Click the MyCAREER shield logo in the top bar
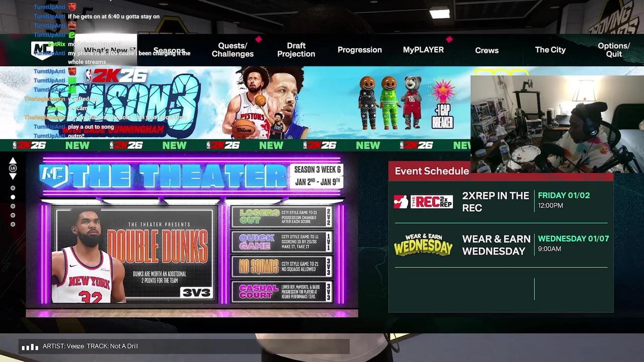Viewport: 644px width, 362px height. coord(42,50)
